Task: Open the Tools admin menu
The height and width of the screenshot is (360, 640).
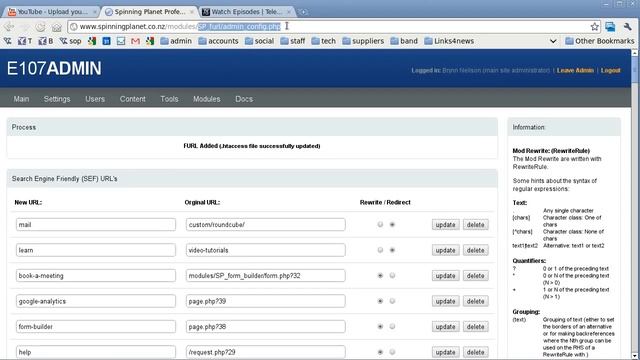Action: [169, 99]
